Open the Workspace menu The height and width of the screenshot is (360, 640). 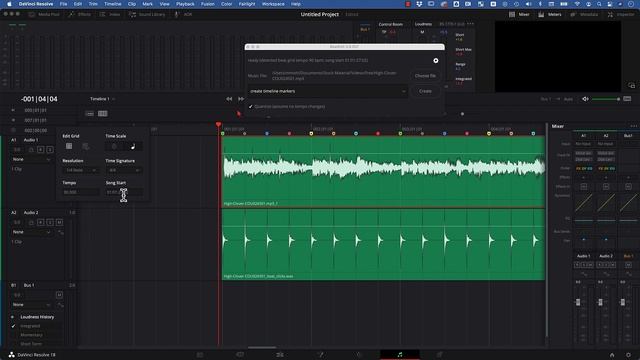coord(273,4)
